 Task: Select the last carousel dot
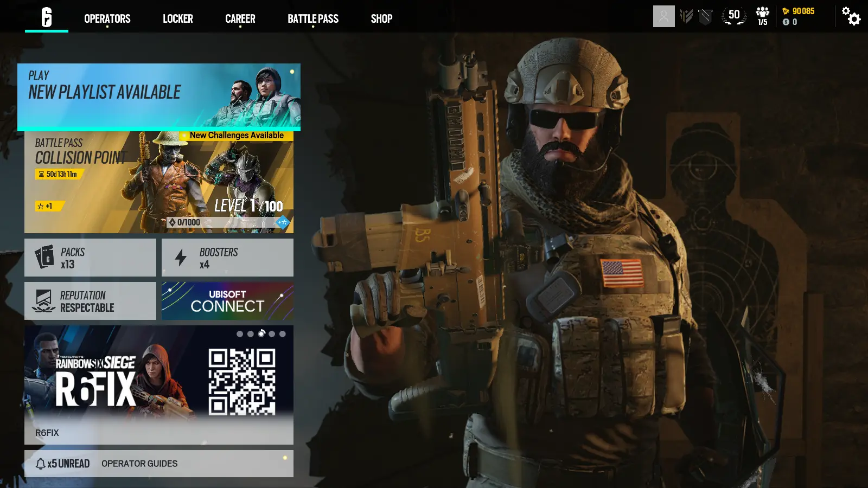coord(282,335)
